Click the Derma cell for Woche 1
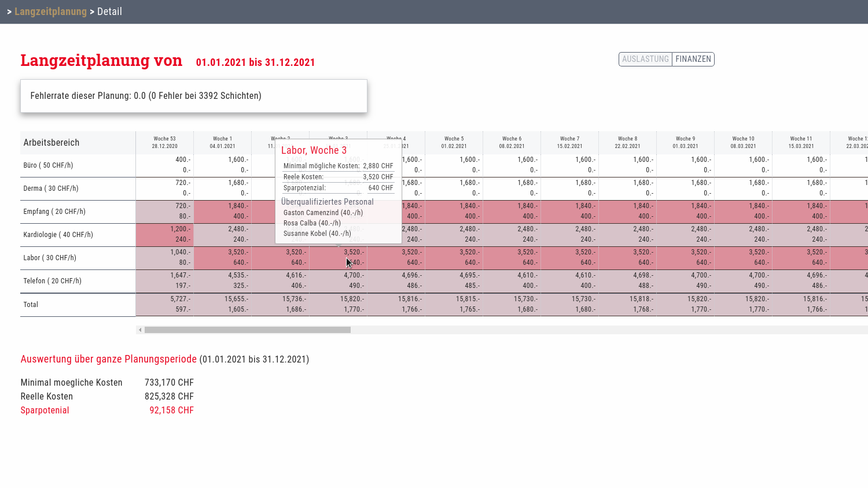868x488 pixels. (222, 188)
